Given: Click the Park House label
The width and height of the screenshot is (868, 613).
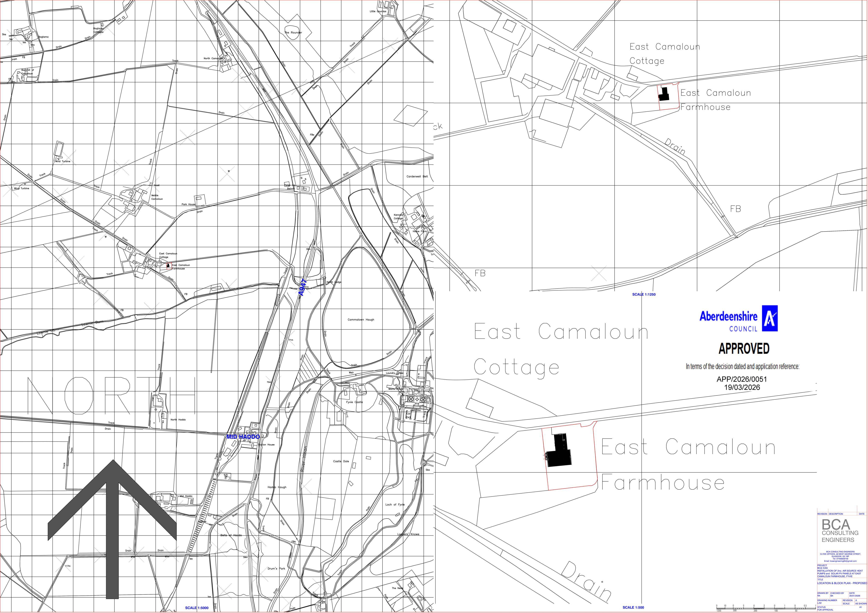Looking at the screenshot, I should (x=189, y=204).
